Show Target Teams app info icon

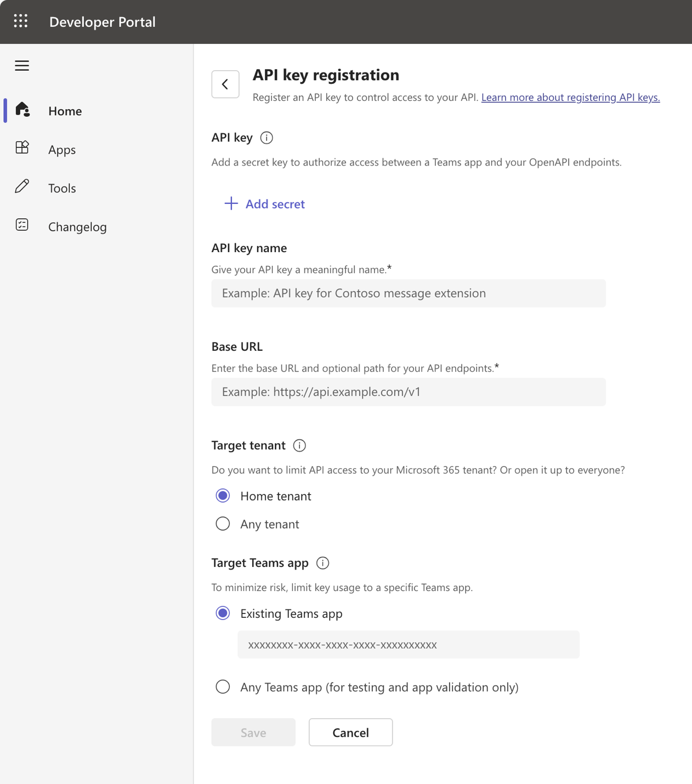pyautogui.click(x=322, y=563)
